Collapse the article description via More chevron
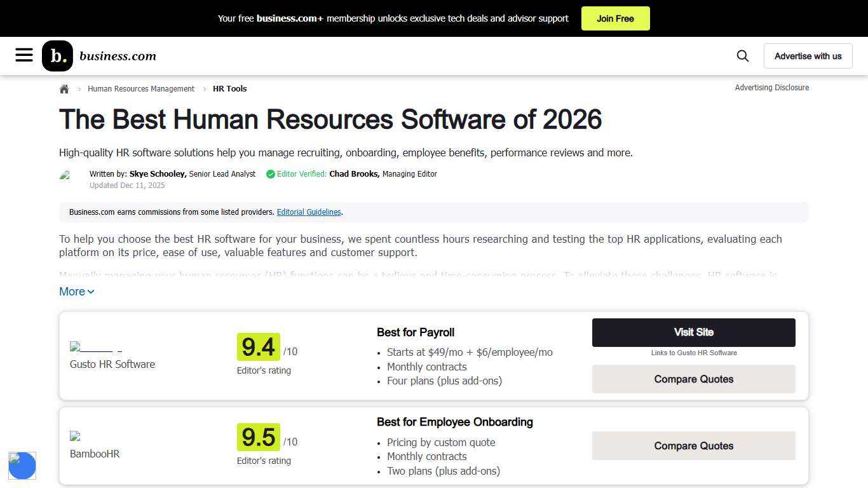Viewport: 868px width, 488px height. coord(90,292)
